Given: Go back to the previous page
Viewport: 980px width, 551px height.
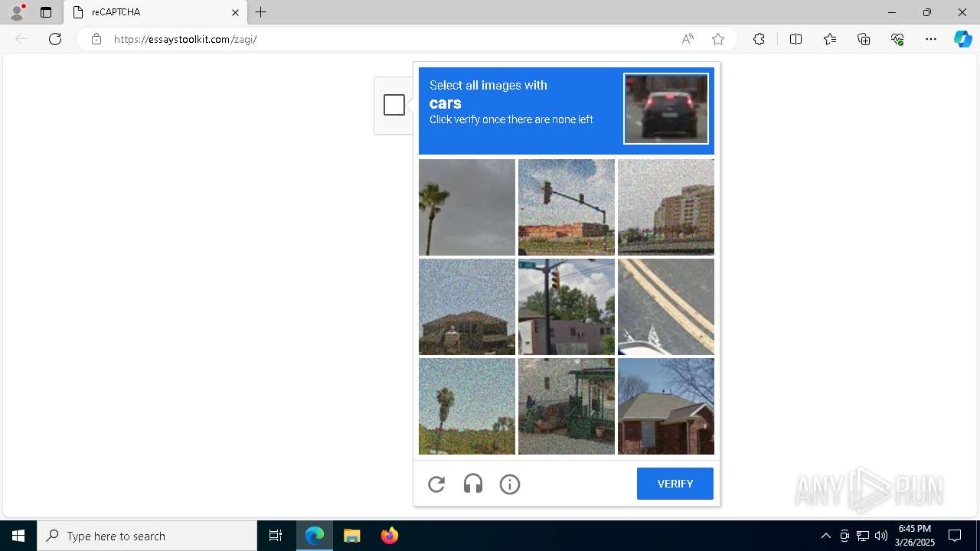Looking at the screenshot, I should 21,39.
